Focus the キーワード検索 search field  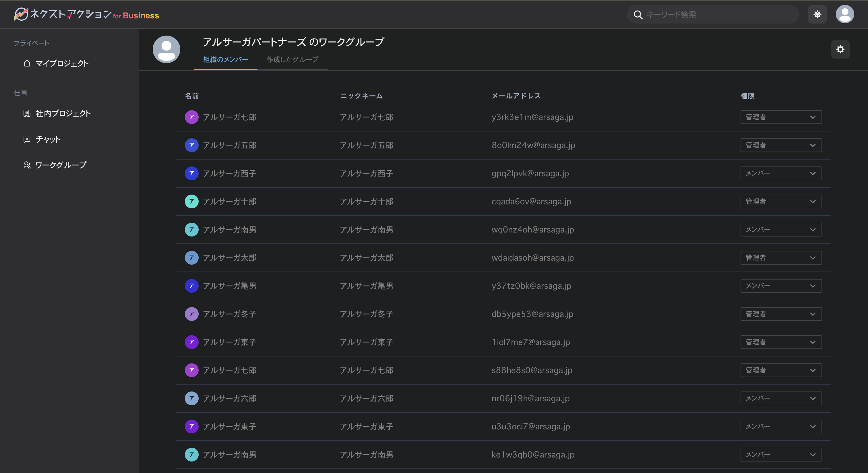pyautogui.click(x=713, y=14)
